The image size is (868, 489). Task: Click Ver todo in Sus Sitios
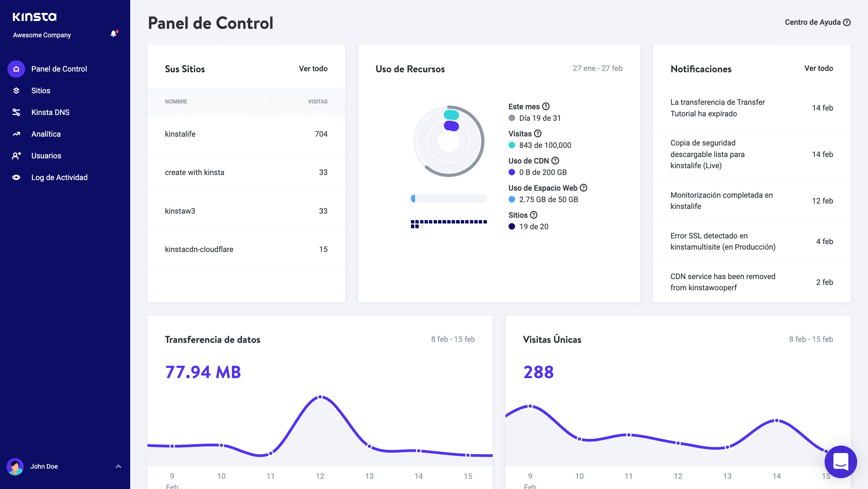point(313,69)
